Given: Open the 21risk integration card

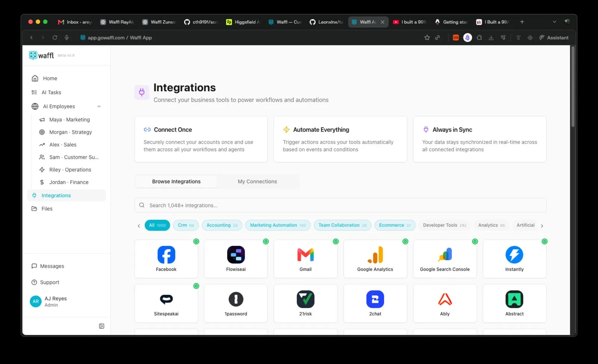Looking at the screenshot, I should [x=305, y=303].
